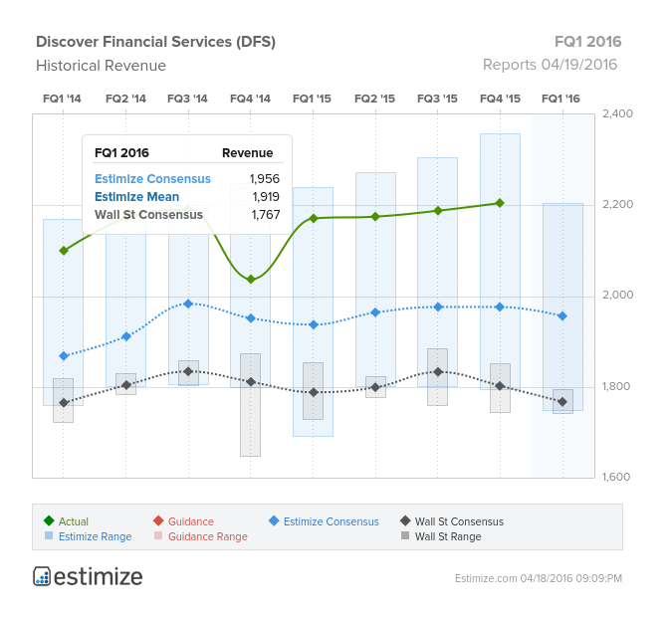Viewport: 672px width, 617px height.
Task: Toggle Estimize Consensus series in legend
Action: (324, 521)
